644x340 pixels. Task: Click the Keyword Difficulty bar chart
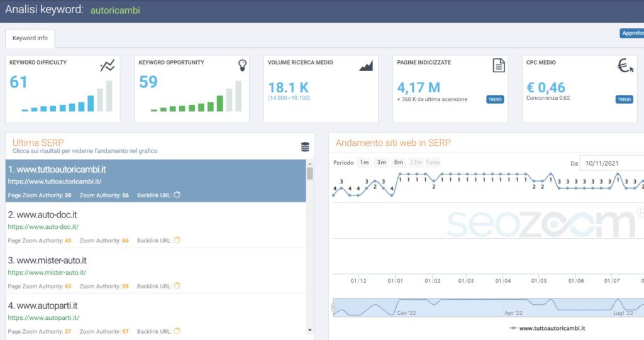[x=67, y=96]
